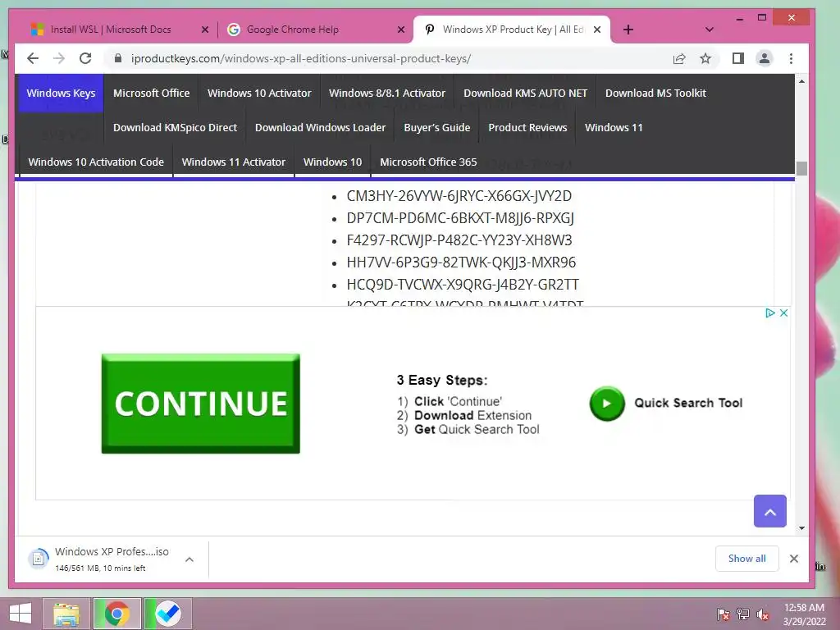Open Windows 10 Activation Code link
Screen dimensions: 840x630
[x=96, y=162]
